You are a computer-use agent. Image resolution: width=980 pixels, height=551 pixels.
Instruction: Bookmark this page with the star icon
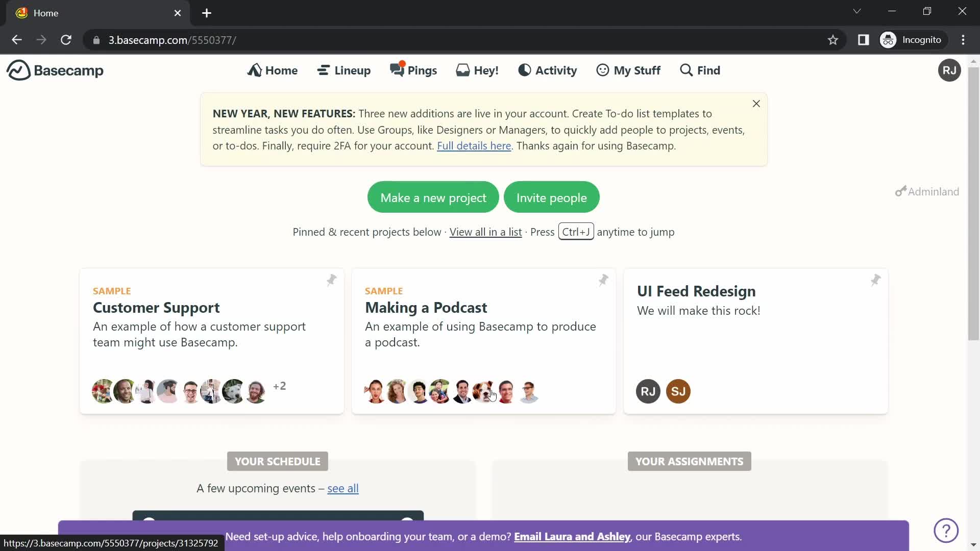tap(833, 40)
